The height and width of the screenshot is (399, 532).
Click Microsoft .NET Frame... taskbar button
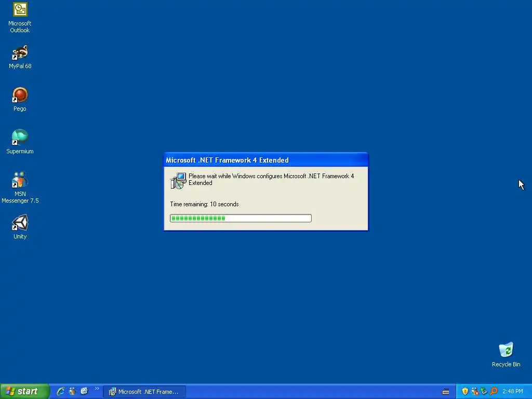[144, 392]
